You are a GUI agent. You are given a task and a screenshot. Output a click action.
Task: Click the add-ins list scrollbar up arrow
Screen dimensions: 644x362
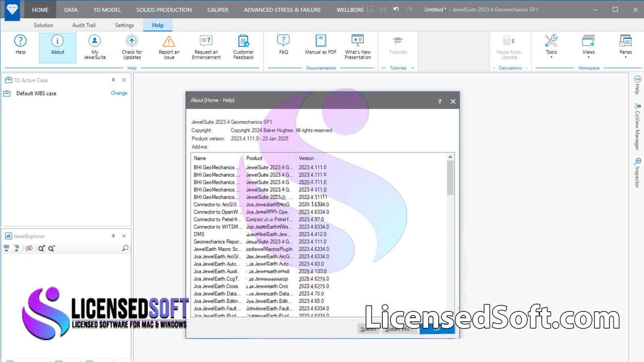pyautogui.click(x=450, y=157)
